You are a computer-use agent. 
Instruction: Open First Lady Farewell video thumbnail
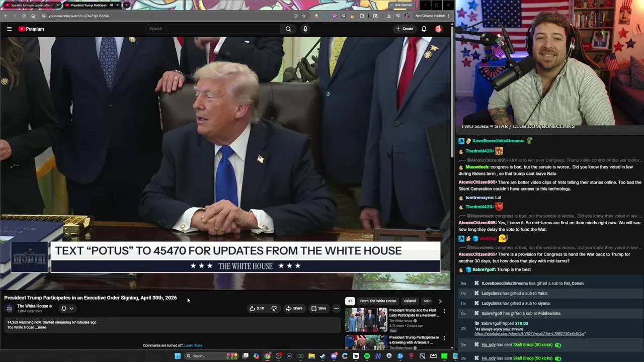click(366, 320)
